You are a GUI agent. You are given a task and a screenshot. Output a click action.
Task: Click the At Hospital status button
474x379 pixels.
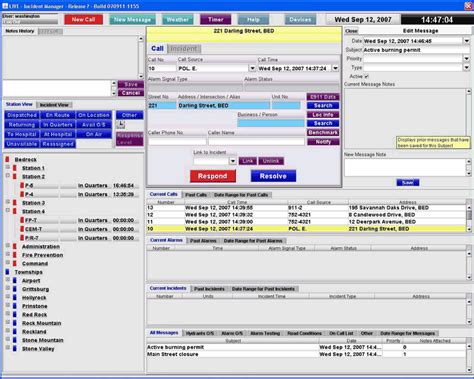[58, 134]
